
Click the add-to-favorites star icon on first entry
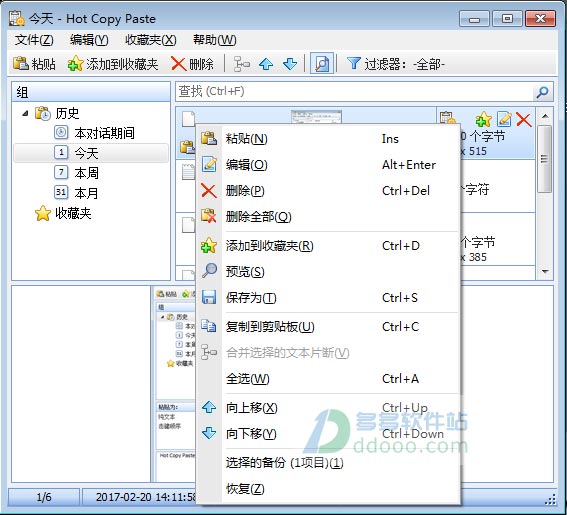pyautogui.click(x=483, y=119)
